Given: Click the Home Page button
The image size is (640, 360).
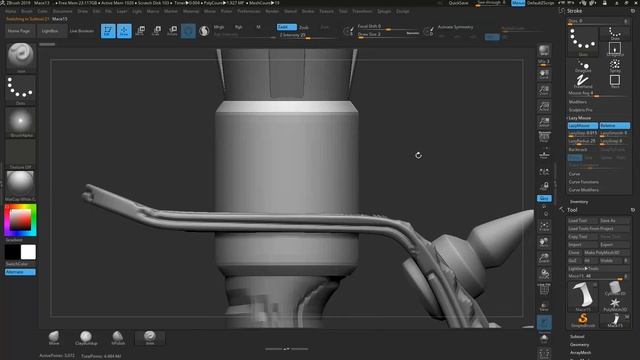Looking at the screenshot, I should (x=19, y=31).
